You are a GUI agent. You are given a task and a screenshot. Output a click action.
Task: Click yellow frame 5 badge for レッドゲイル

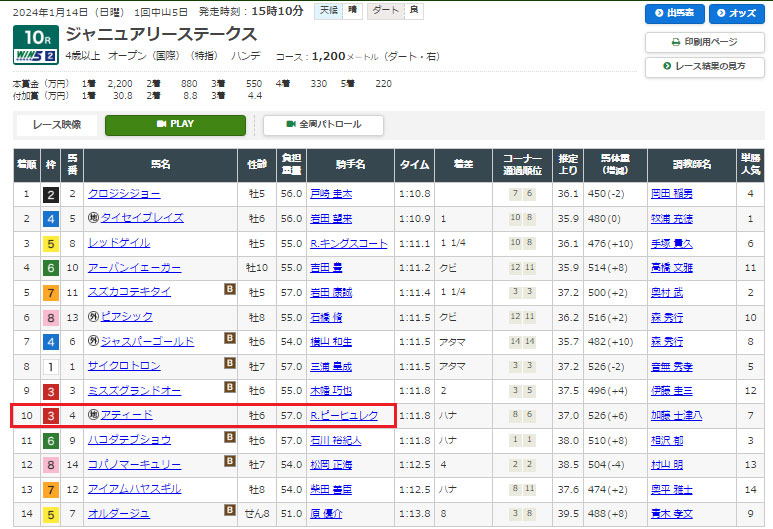tap(50, 243)
